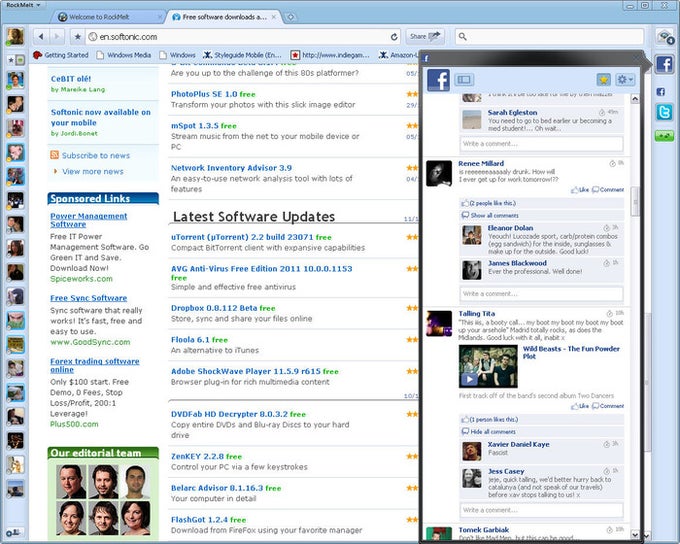The image size is (680, 544).
Task: Open the Adobe ShockWave Player link
Action: click(x=245, y=371)
